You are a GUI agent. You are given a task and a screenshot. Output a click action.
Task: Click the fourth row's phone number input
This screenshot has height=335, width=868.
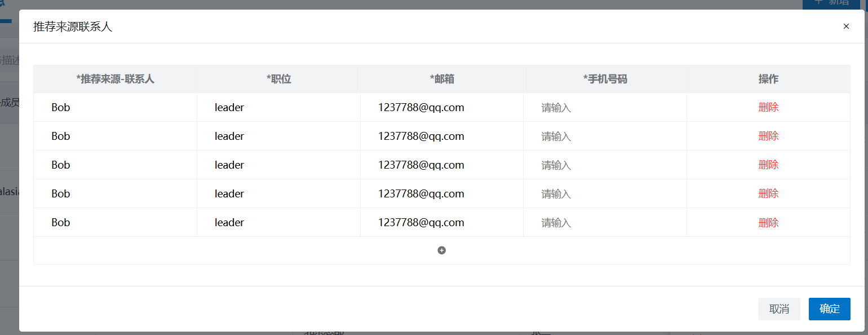coord(605,194)
